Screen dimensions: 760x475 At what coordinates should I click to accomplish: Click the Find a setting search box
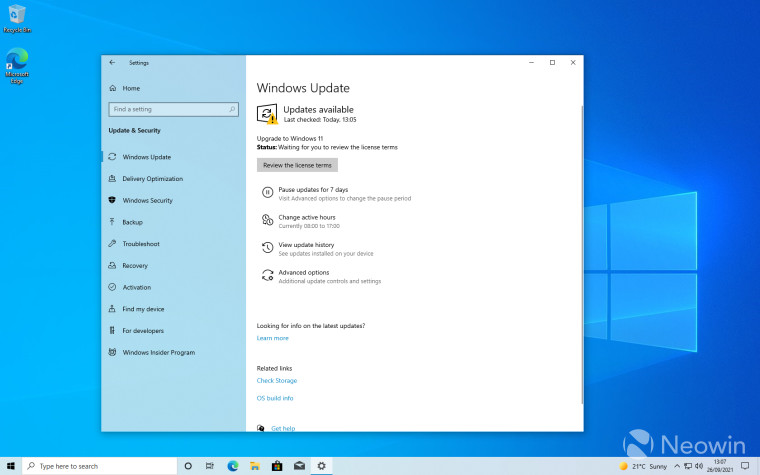(174, 110)
